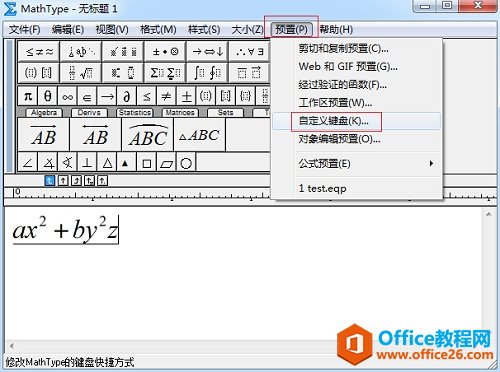Screen dimensions: 500x372
Task: Insert AB with double-headed arrow
Action: tap(96, 135)
